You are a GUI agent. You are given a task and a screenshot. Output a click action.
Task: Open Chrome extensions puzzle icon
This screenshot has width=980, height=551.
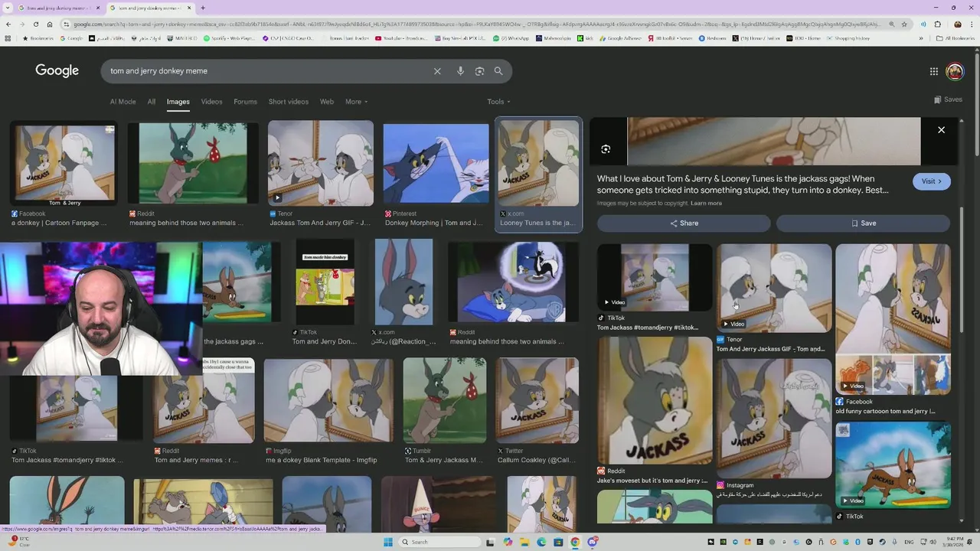coord(939,24)
